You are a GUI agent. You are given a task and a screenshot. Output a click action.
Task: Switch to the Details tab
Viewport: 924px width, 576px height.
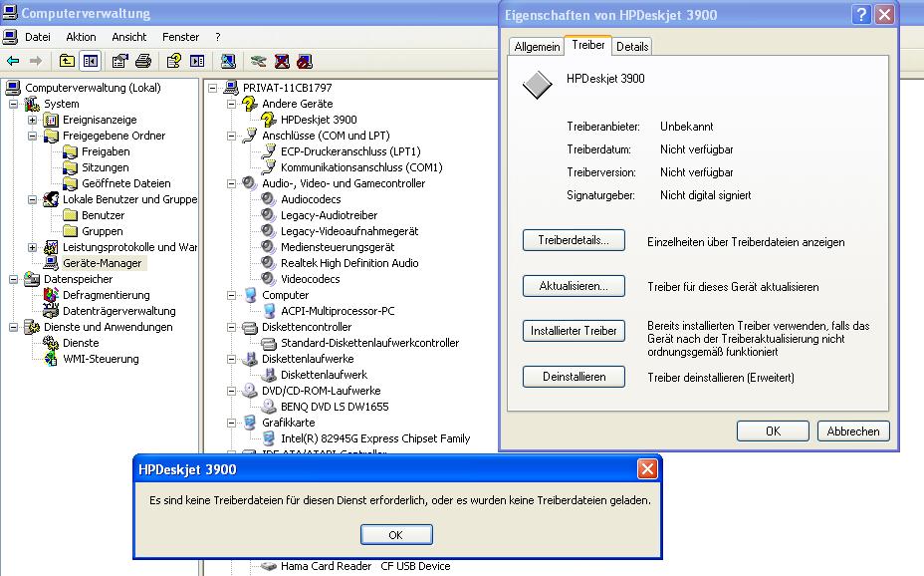pos(632,47)
